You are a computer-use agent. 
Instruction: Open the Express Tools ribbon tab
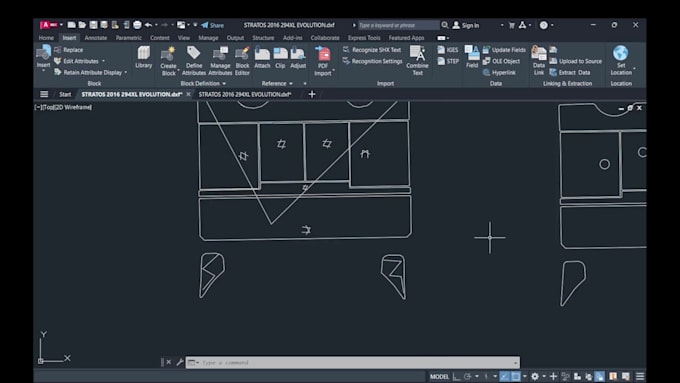[x=364, y=38]
